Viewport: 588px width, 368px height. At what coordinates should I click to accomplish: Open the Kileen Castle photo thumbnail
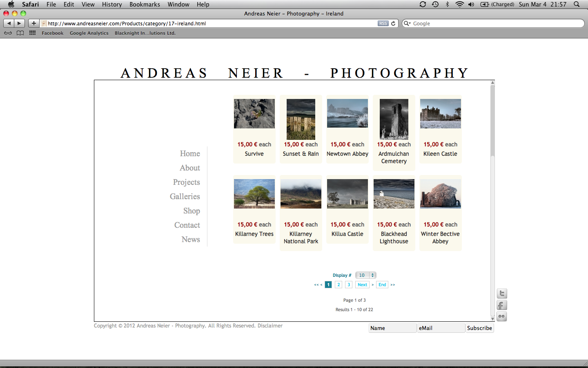point(441,114)
